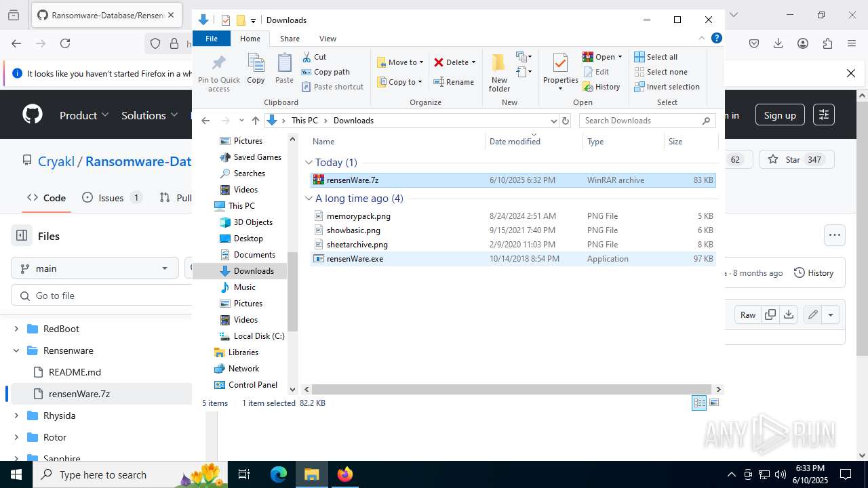Click Copy path in ribbon
This screenshot has height=488, width=868.
(x=325, y=72)
